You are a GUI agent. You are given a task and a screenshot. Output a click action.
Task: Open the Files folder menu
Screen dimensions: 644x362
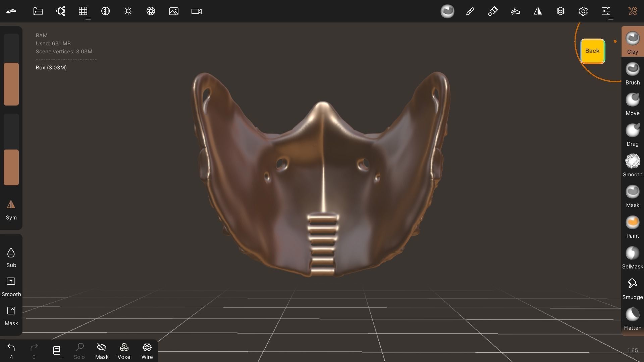pos(38,11)
